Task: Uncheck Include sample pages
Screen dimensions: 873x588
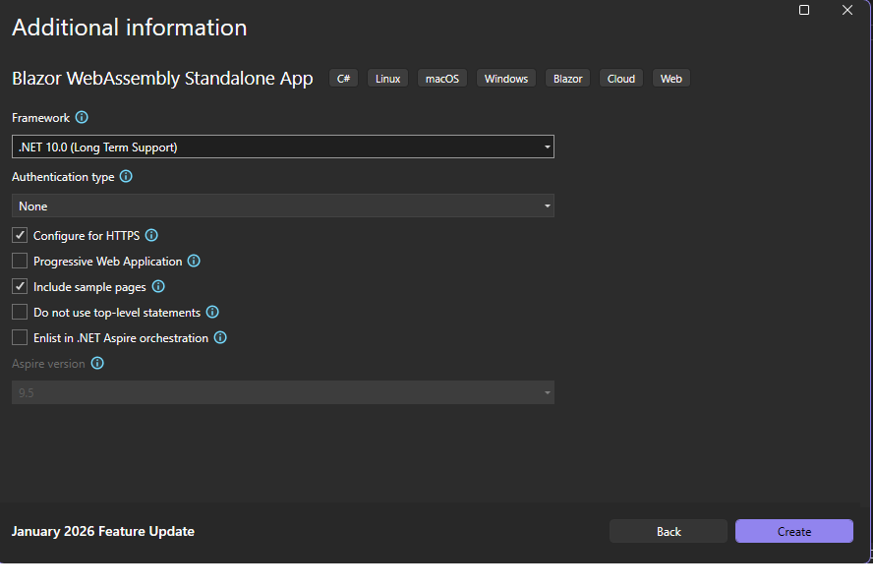Action: tap(20, 287)
